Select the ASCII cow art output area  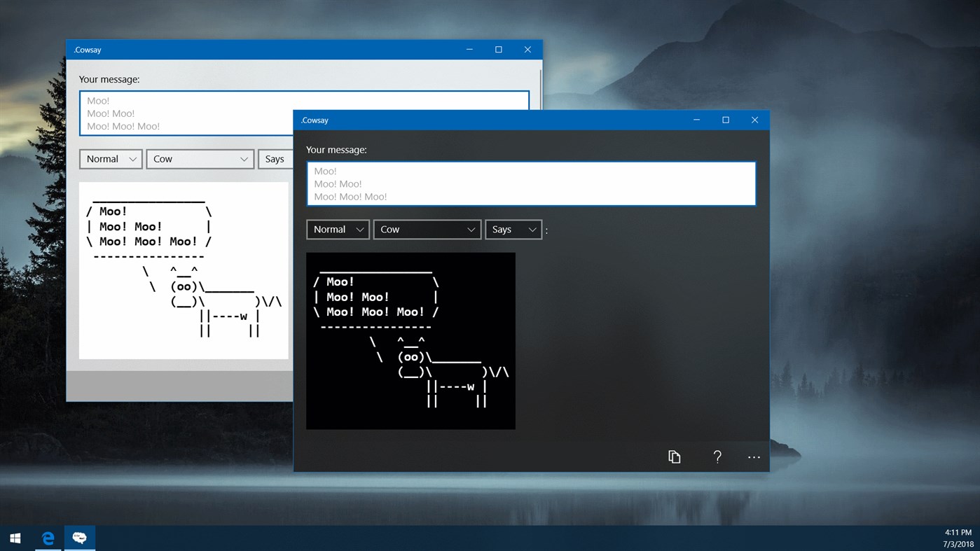410,340
